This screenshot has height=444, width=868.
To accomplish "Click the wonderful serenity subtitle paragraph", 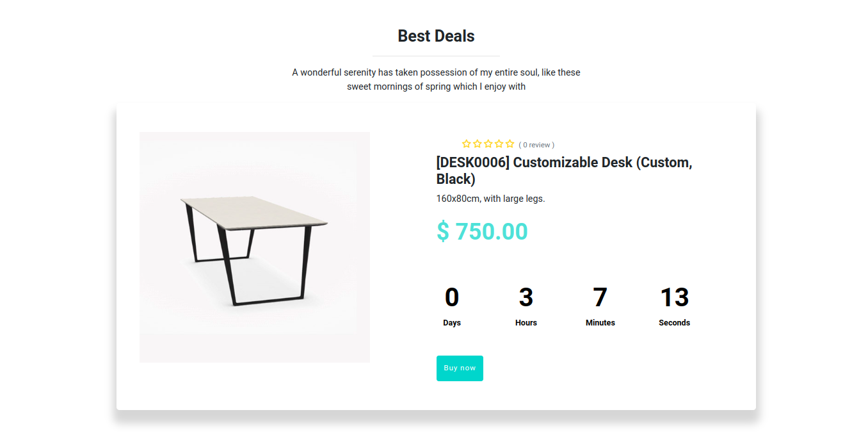I will (436, 79).
